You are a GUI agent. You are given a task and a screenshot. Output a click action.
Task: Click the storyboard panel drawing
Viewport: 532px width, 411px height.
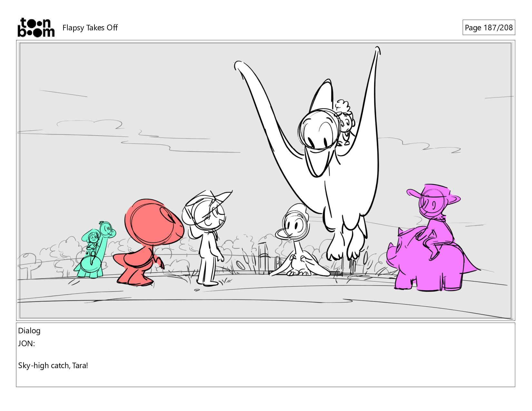265,181
